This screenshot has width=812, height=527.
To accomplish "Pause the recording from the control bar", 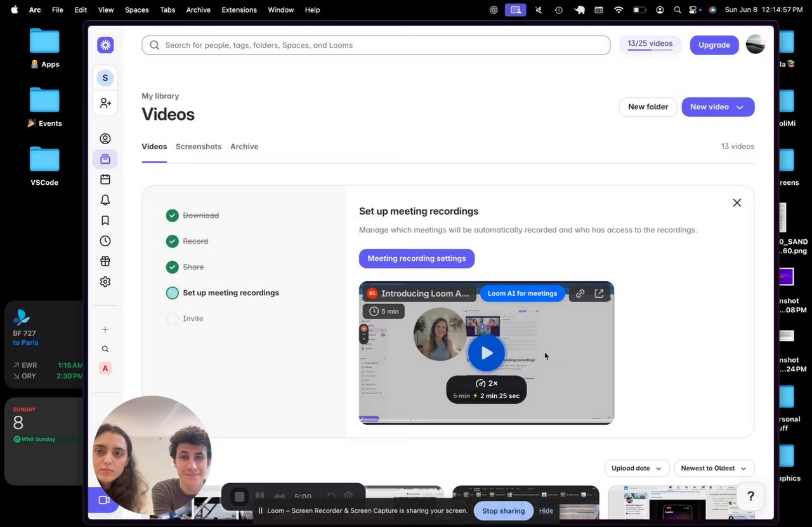I will pos(259,496).
